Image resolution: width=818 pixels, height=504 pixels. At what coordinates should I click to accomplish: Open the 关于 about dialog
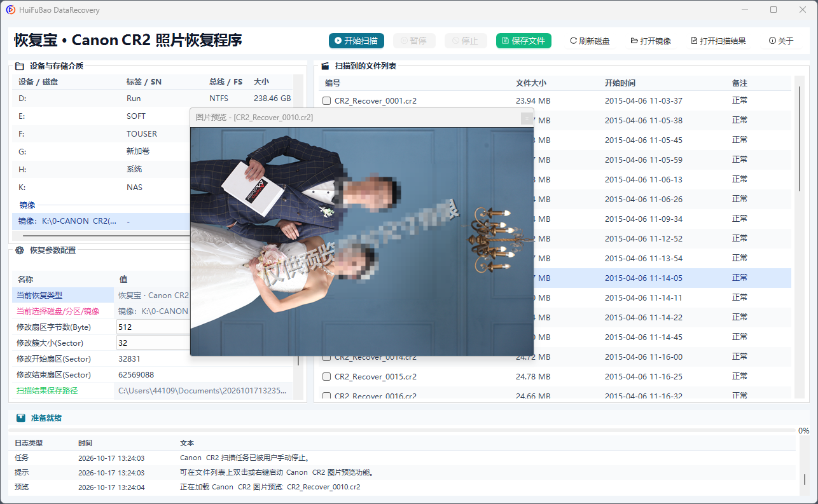pos(781,41)
